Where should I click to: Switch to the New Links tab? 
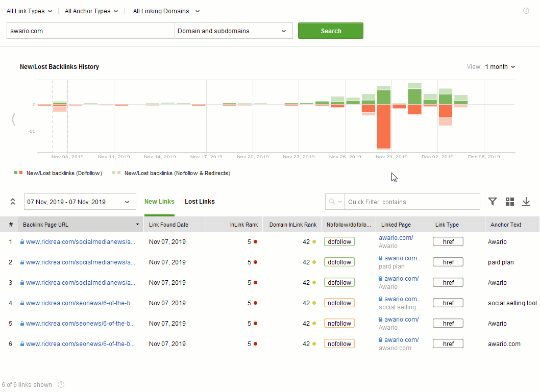159,202
